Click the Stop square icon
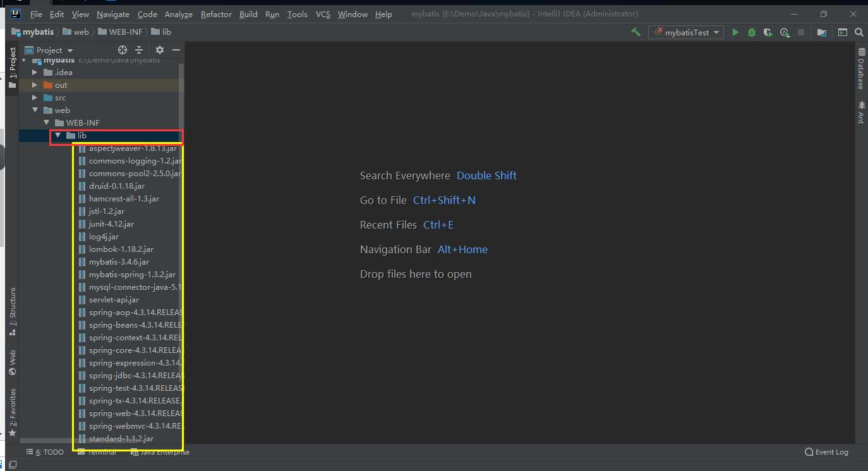Screen dimensions: 868x471 tap(801, 32)
